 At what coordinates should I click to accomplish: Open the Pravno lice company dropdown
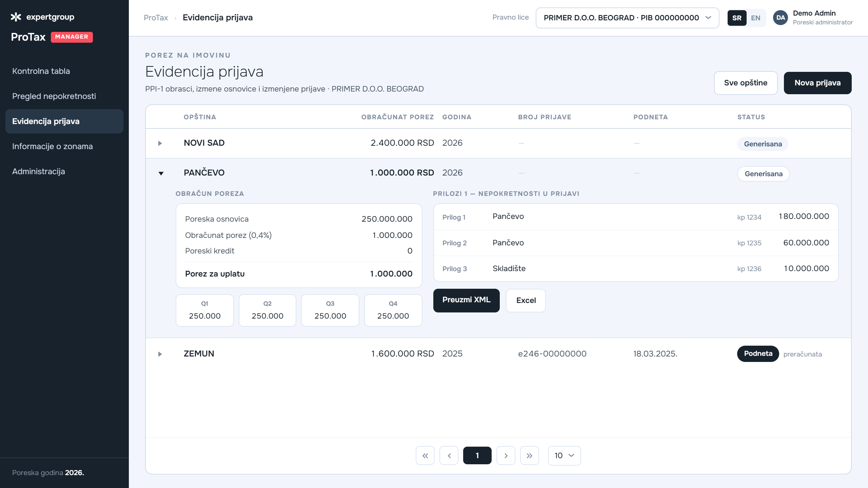627,18
